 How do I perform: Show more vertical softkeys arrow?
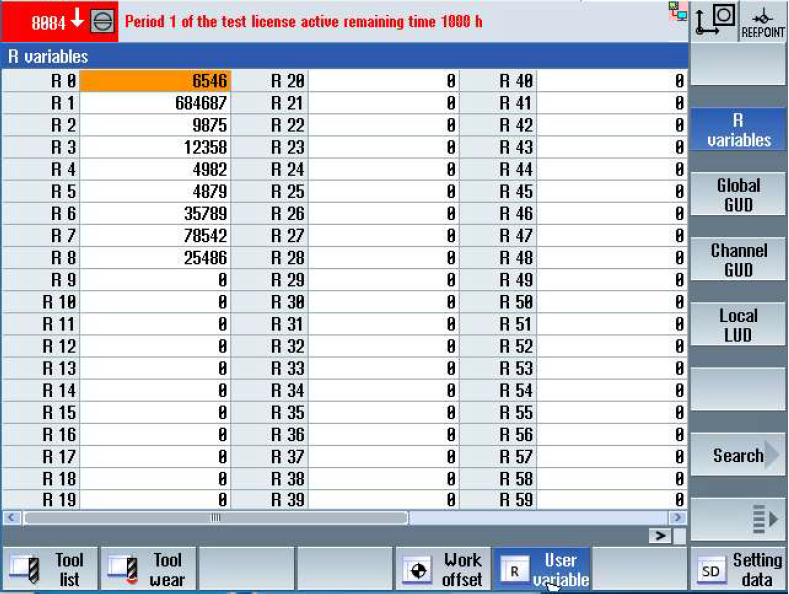[x=738, y=519]
